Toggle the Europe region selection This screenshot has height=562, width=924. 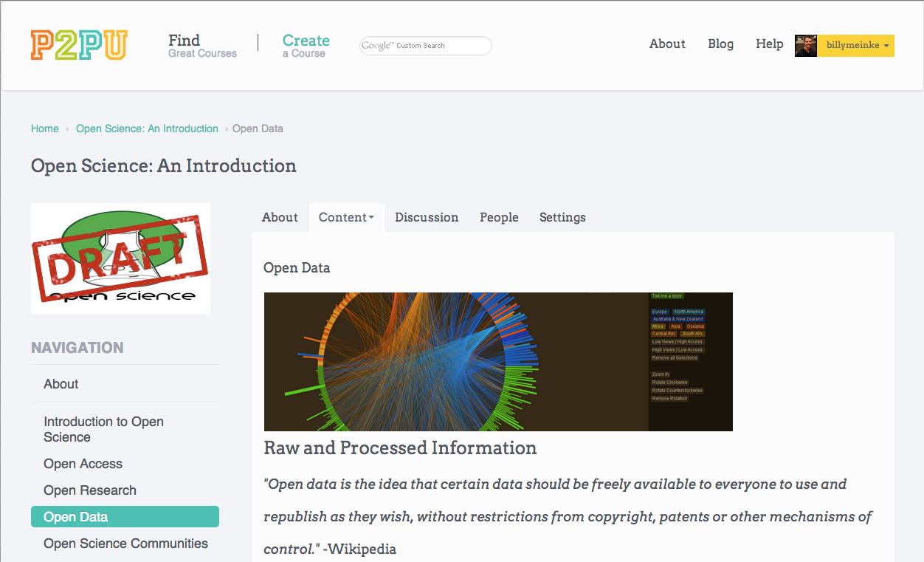point(661,311)
